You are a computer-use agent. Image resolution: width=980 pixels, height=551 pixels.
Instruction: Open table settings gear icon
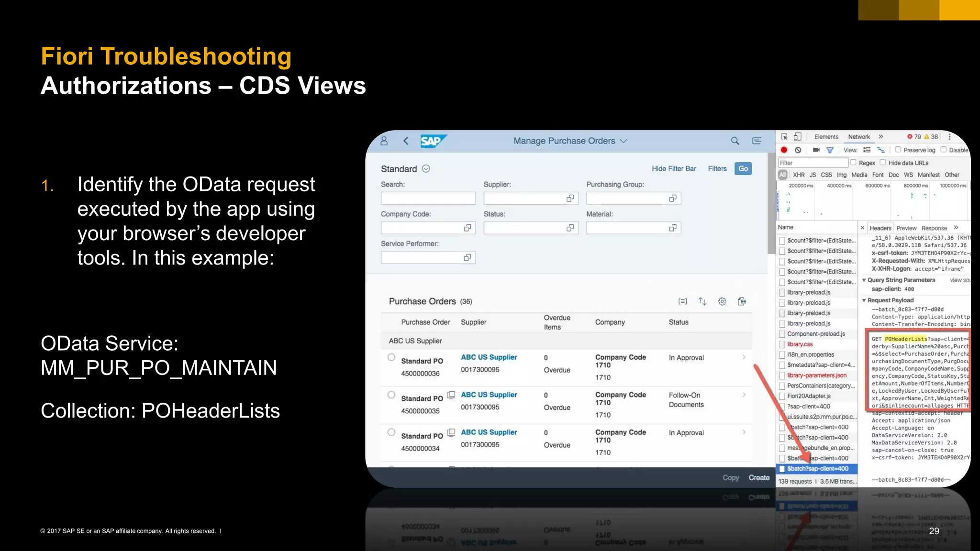click(722, 301)
